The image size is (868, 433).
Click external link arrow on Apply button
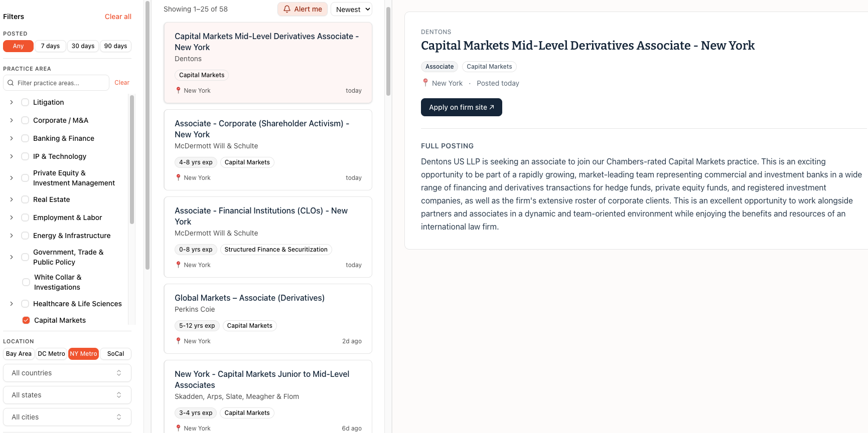click(492, 107)
